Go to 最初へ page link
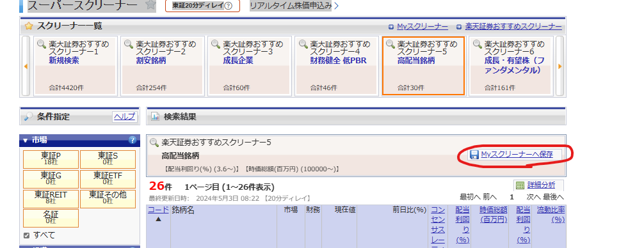644x248 pixels. [x=471, y=197]
